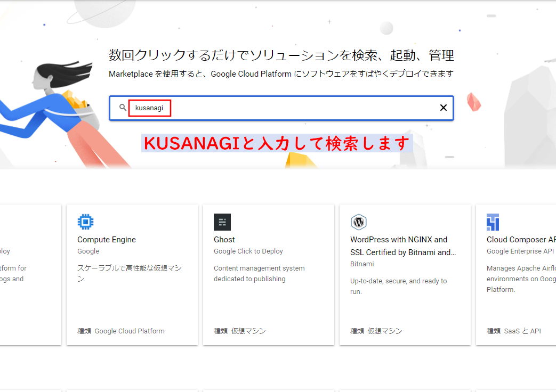Open WordPress with NGINX and SSL title
This screenshot has width=556, height=392.
pyautogui.click(x=403, y=246)
